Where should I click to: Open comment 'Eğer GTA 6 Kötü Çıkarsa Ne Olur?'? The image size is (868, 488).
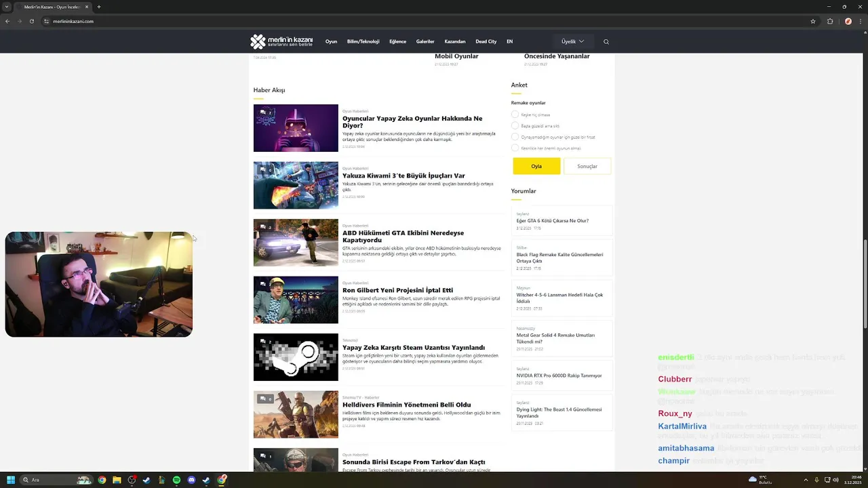553,221
